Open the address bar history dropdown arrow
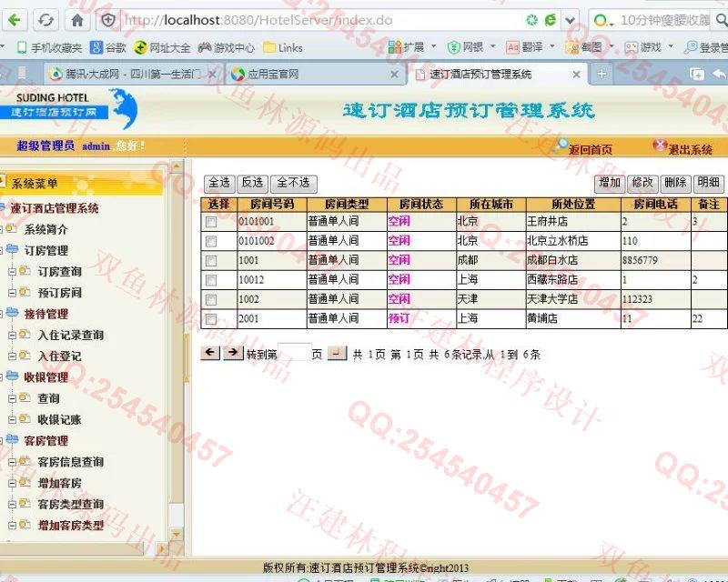 click(571, 20)
